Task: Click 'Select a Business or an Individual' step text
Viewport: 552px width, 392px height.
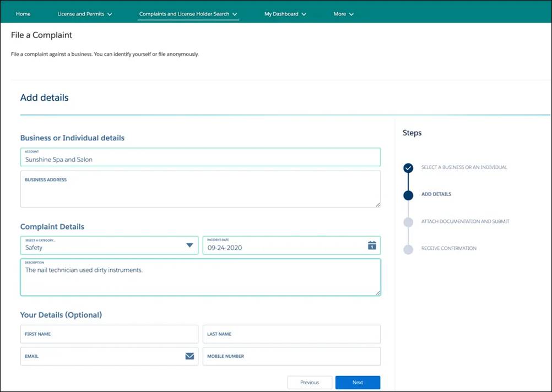Action: [x=464, y=167]
